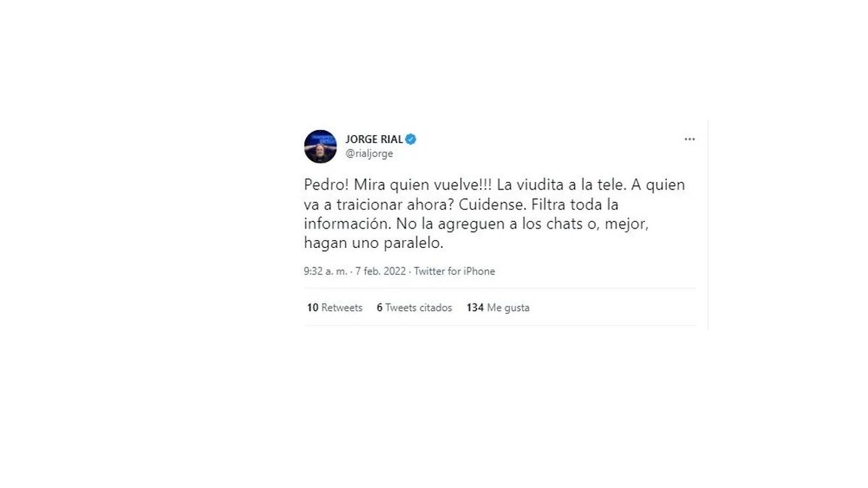View the 10 Retweets list
Screen dimensions: 868x488
334,307
